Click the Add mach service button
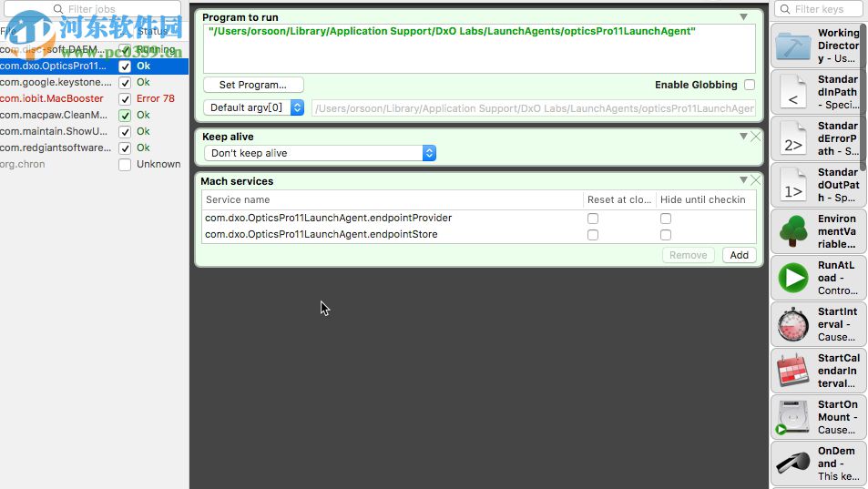The height and width of the screenshot is (489, 868). (x=739, y=255)
